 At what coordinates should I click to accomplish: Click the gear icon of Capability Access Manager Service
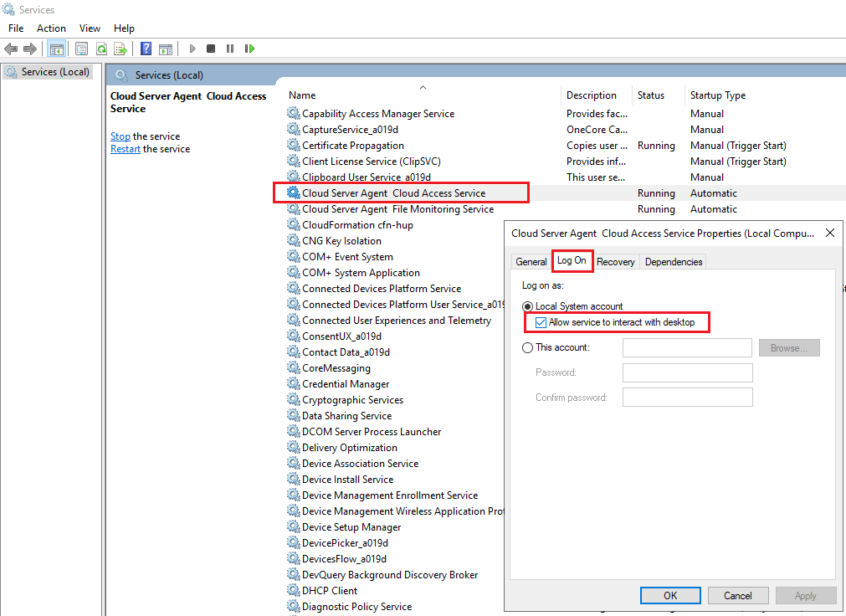(293, 113)
